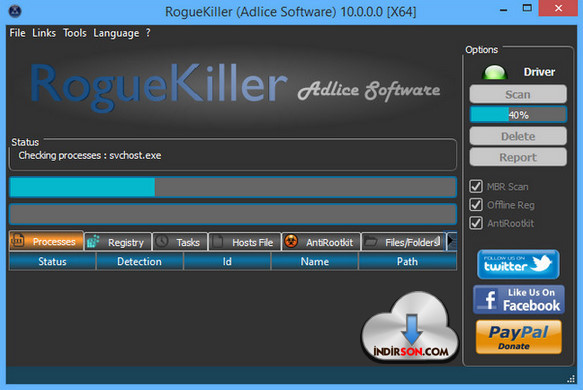
Task: Click the Driver label in Options
Action: [x=539, y=72]
